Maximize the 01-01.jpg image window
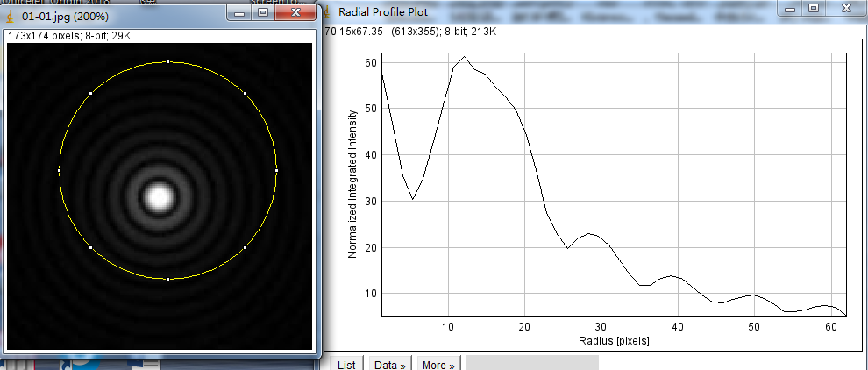 click(263, 13)
